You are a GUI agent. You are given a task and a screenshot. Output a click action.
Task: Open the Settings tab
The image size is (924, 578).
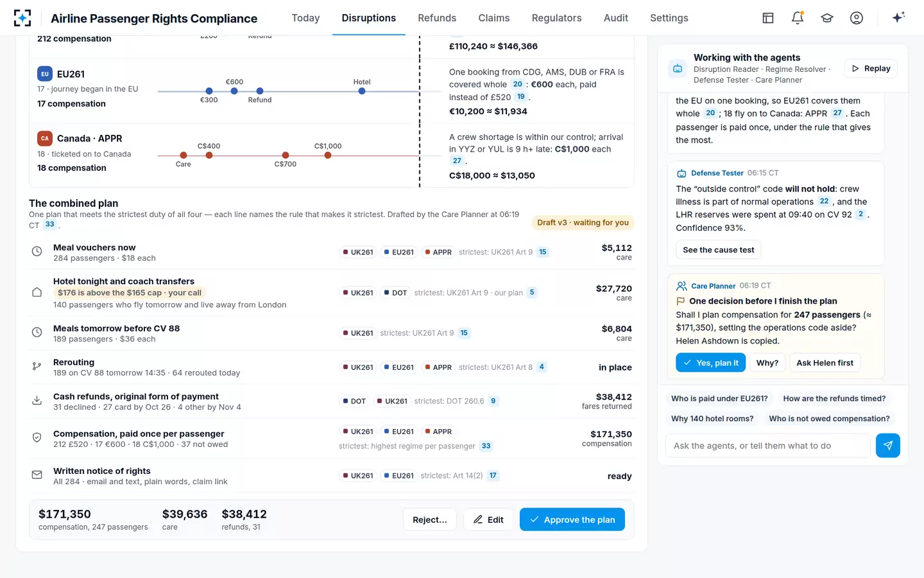coord(669,18)
